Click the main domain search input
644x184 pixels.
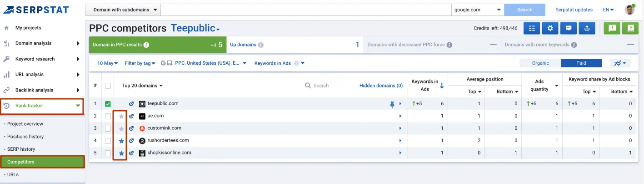(x=306, y=10)
